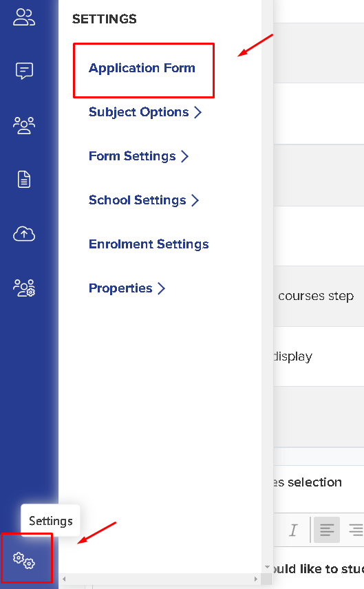Click horizontal scrollbar right arrow
Image resolution: width=364 pixels, height=589 pixels.
tap(256, 579)
